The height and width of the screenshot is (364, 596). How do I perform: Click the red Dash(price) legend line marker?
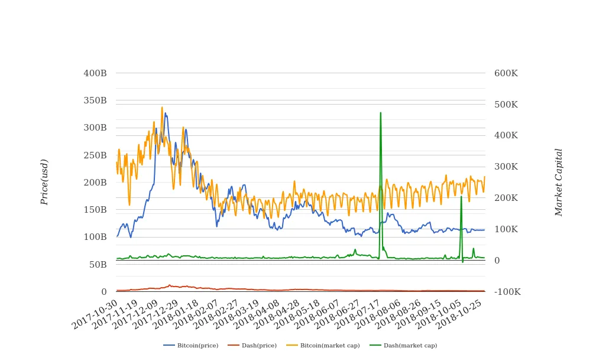point(234,345)
